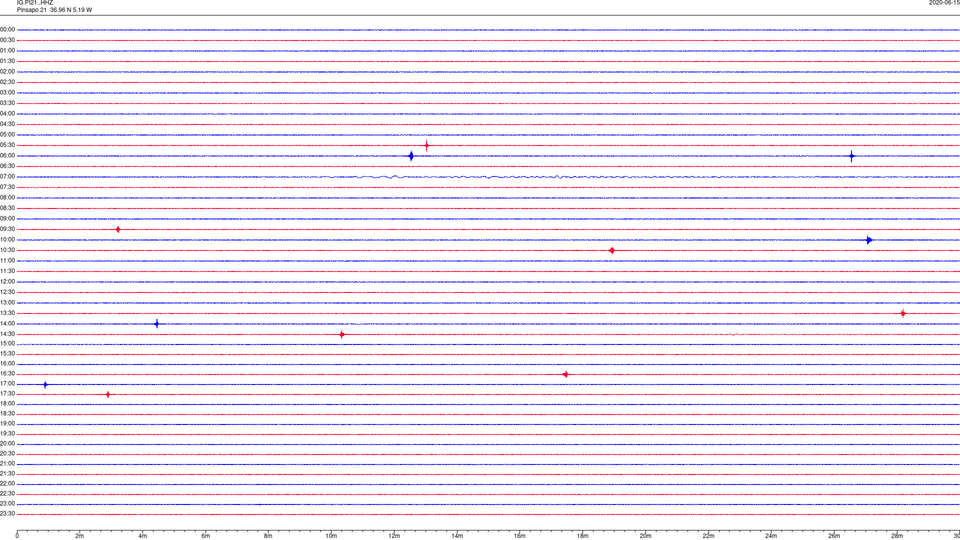Select the red event spike on the 09:30 trace
Image resolution: width=960 pixels, height=540 pixels.
click(118, 230)
